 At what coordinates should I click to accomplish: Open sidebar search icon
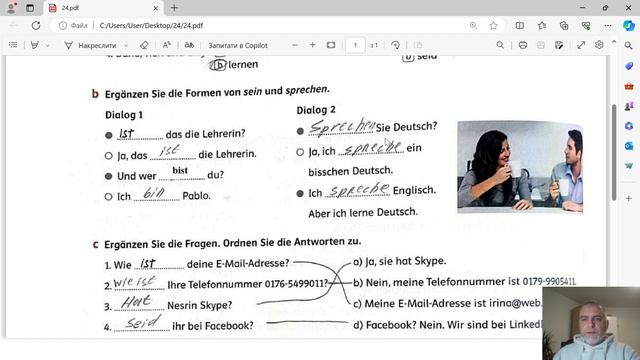click(x=629, y=45)
